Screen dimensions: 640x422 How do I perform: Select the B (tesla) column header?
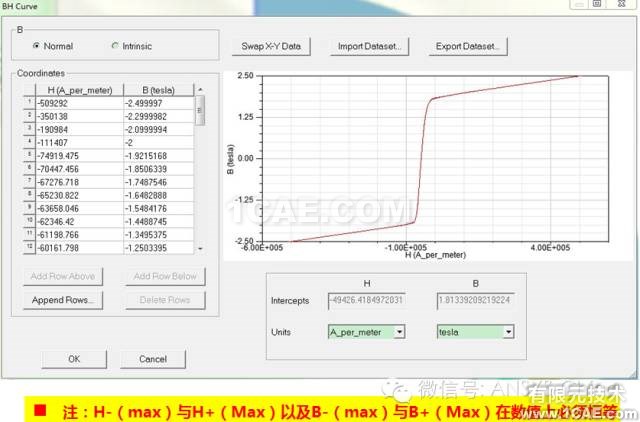158,90
